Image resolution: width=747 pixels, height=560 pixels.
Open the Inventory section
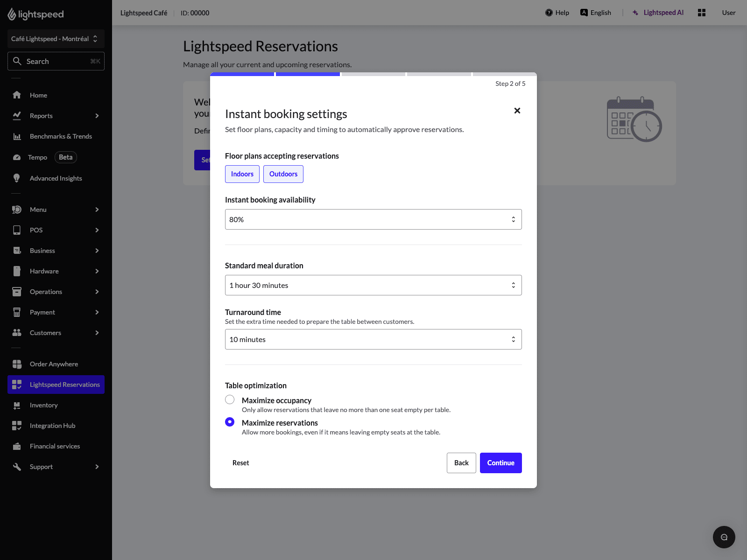43,405
